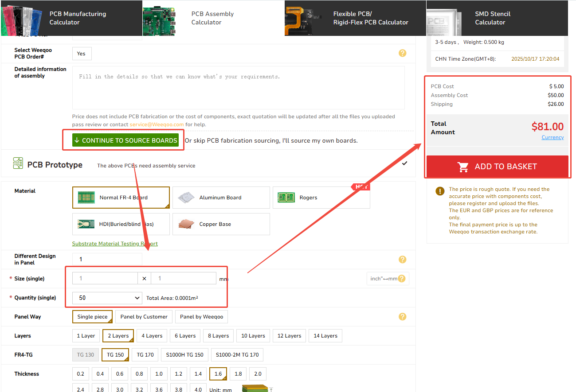The height and width of the screenshot is (392, 576).
Task: Click help icon for Different Design in Panel
Action: 402,260
